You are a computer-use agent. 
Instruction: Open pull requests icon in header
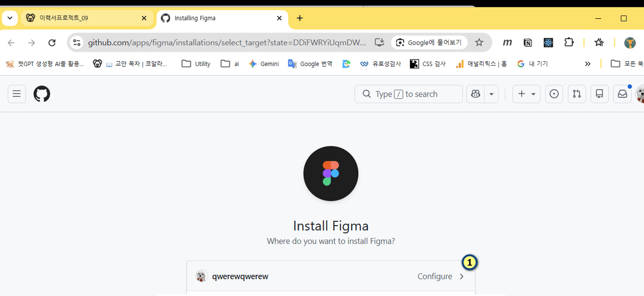point(577,94)
